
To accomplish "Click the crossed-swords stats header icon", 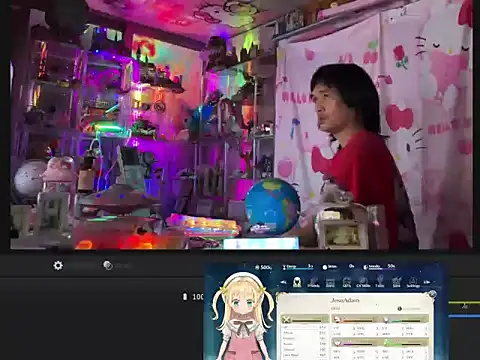I will coord(286,320).
